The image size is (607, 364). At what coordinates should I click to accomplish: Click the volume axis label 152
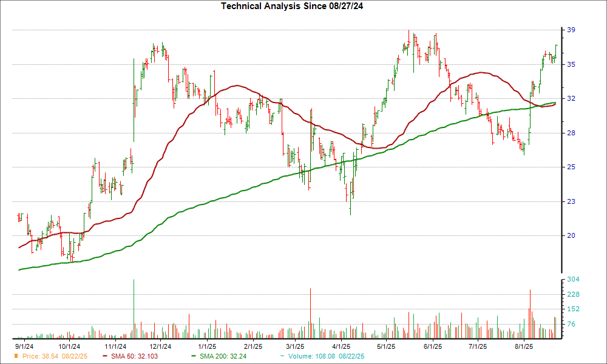click(574, 309)
